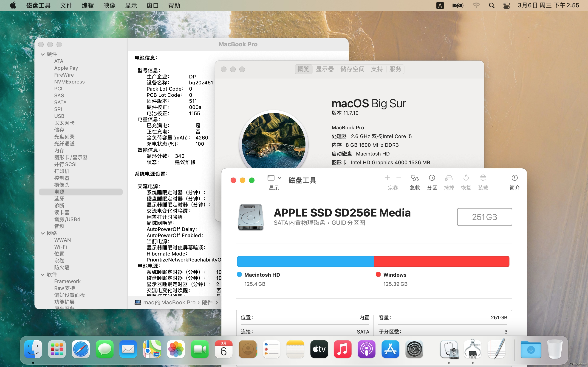Click the First Aid (急救) toolbar icon

coord(415,178)
